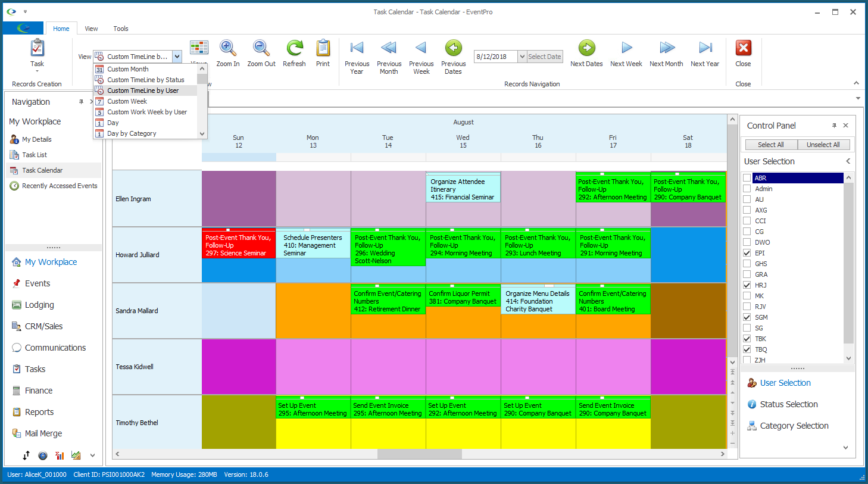Click the Unselect All button
868x484 pixels.
click(823, 145)
